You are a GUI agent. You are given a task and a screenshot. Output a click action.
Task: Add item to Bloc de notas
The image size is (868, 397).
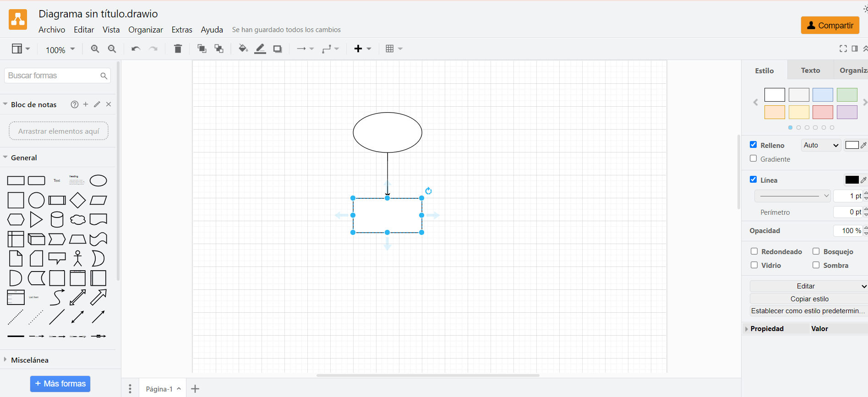coord(86,104)
